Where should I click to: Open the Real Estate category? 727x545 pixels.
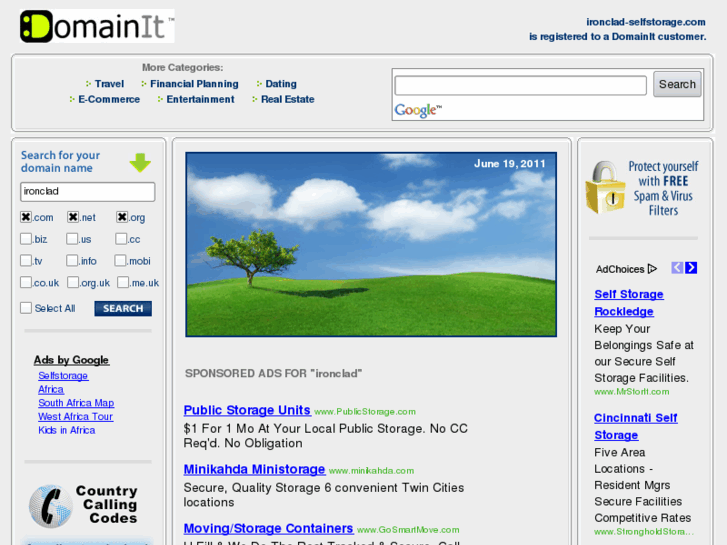(287, 99)
